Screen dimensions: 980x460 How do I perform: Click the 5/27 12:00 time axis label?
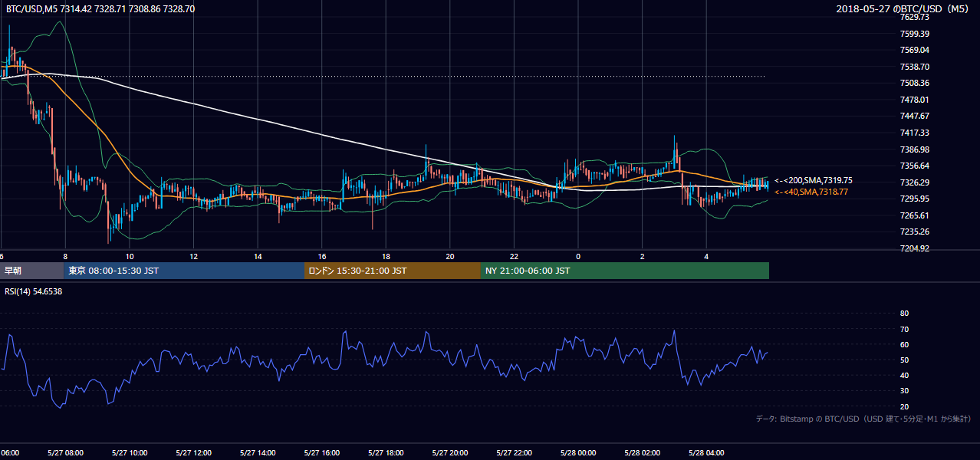[x=193, y=453]
